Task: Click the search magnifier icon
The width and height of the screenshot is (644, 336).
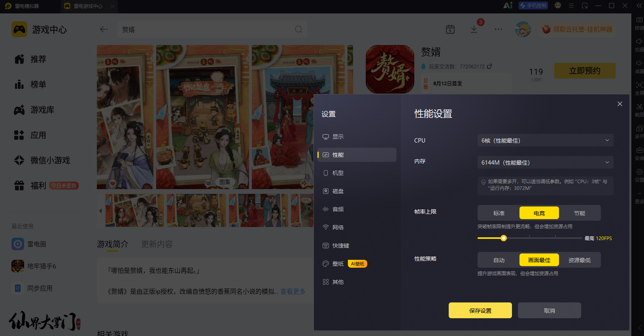Action: click(298, 30)
